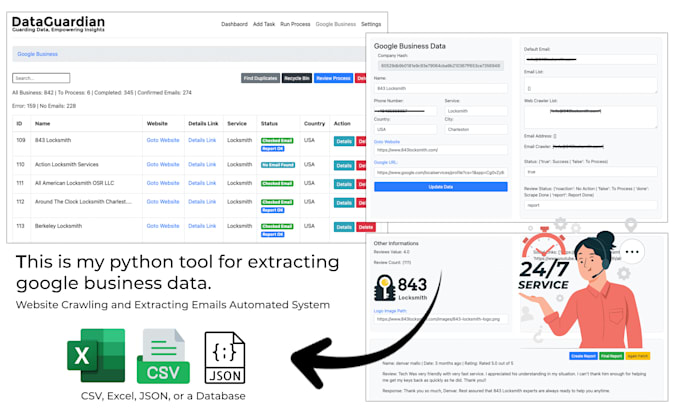680x409 pixels.
Task: Open Goto Website for Action Locksmith Services
Action: tap(163, 164)
